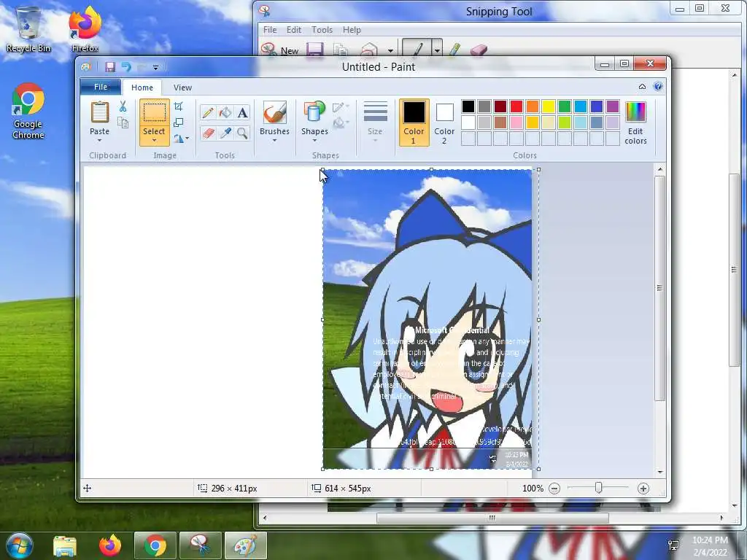747x560 pixels.
Task: Pick the red color swatch
Action: pos(516,106)
